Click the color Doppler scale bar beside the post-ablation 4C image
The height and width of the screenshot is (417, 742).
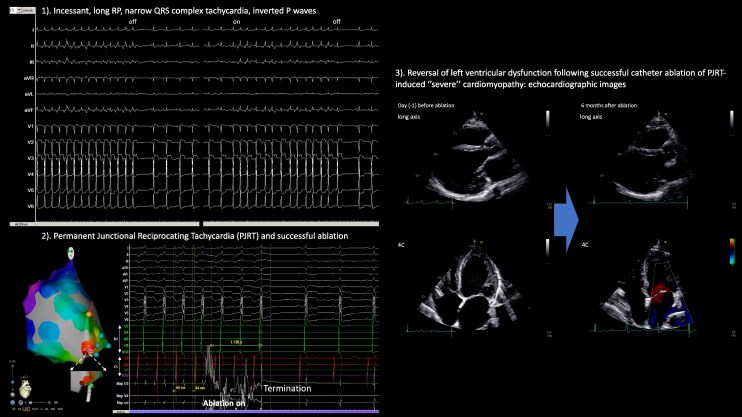(x=732, y=251)
